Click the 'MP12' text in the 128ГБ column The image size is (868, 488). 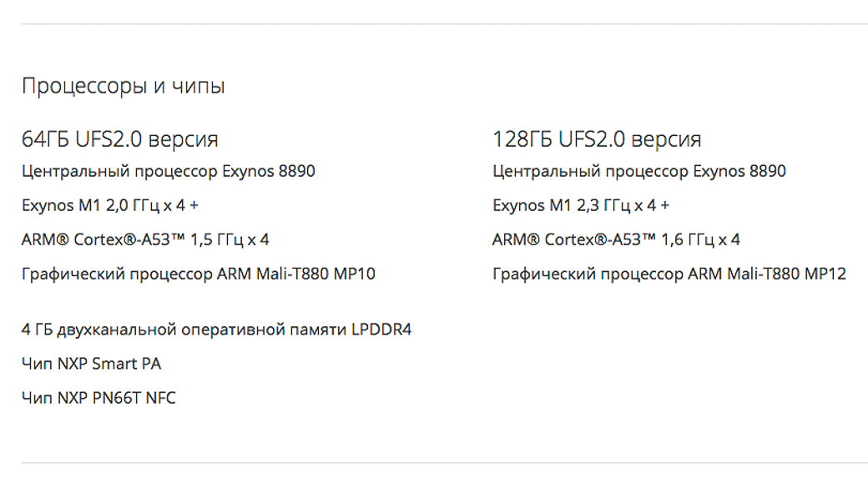point(825,274)
